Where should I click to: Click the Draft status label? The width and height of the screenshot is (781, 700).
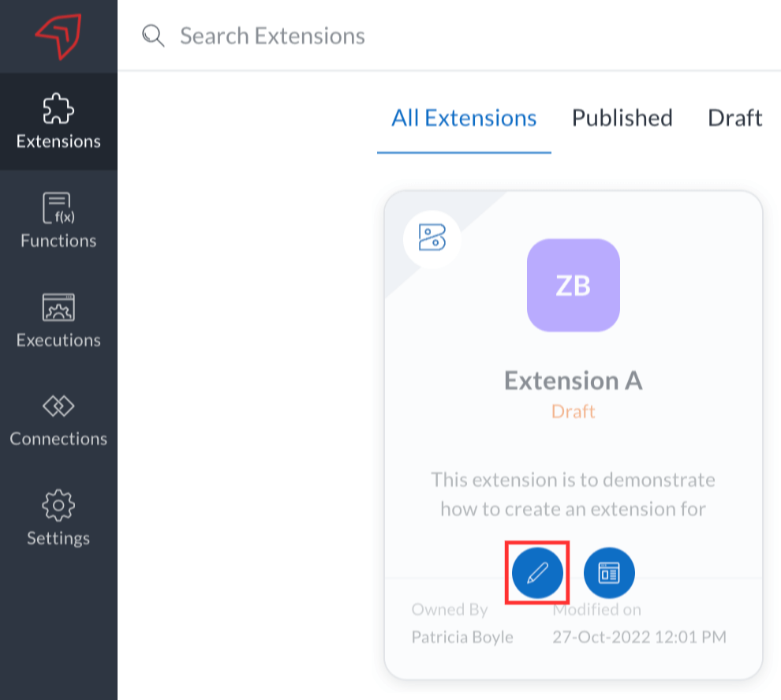coord(573,411)
